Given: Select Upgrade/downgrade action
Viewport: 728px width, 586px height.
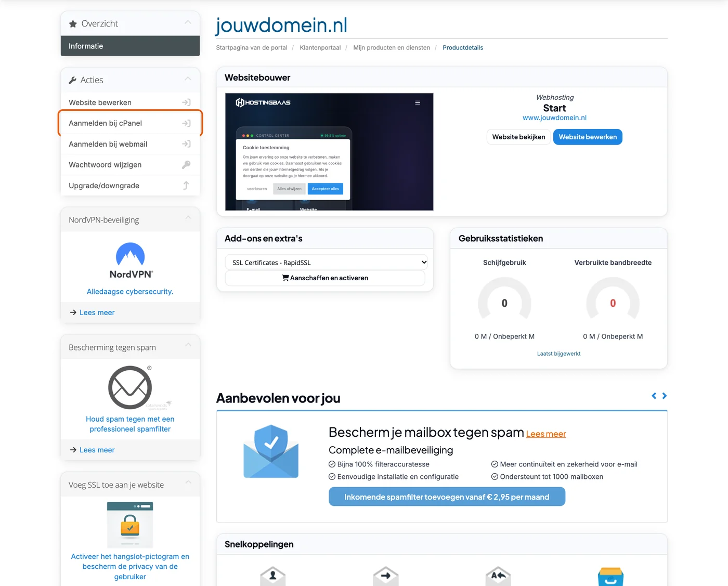Looking at the screenshot, I should 130,186.
